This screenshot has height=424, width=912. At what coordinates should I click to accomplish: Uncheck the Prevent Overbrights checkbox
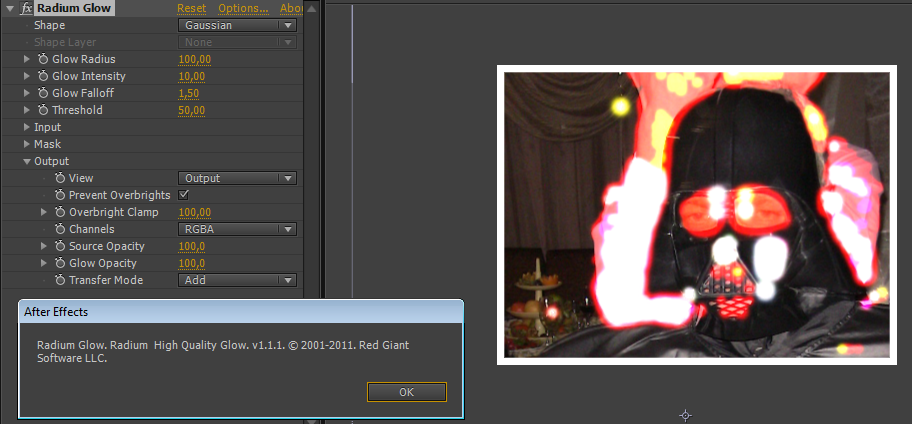tap(183, 195)
